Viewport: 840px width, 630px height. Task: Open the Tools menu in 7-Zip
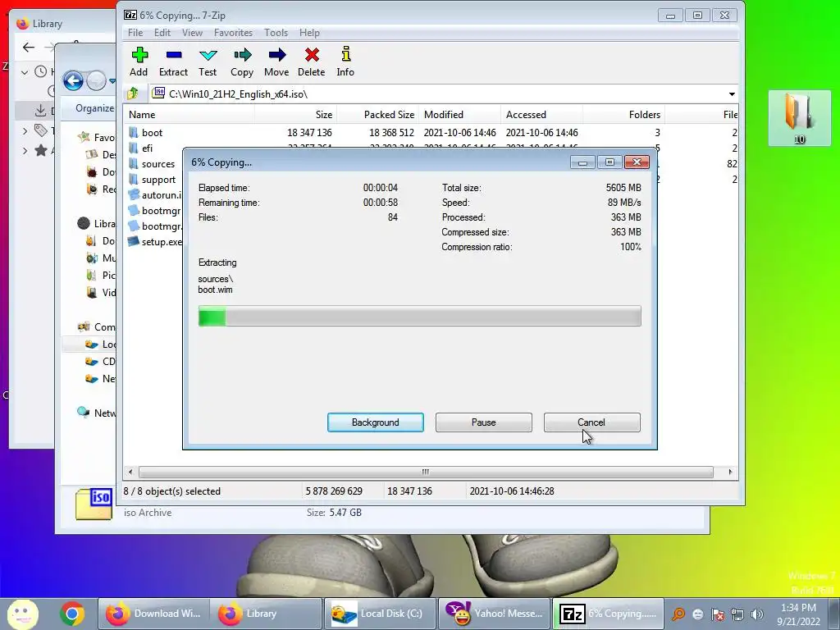tap(276, 33)
